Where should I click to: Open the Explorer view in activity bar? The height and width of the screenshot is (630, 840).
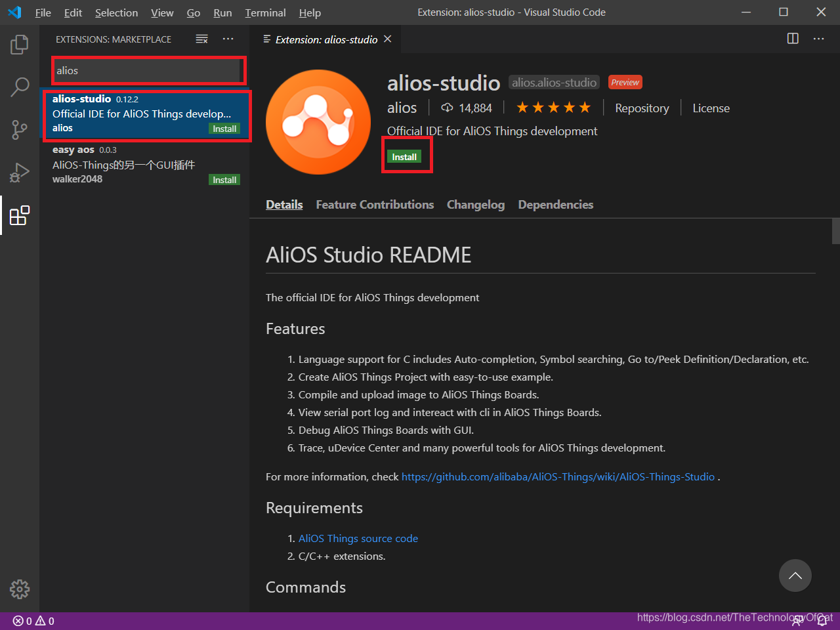(x=20, y=45)
